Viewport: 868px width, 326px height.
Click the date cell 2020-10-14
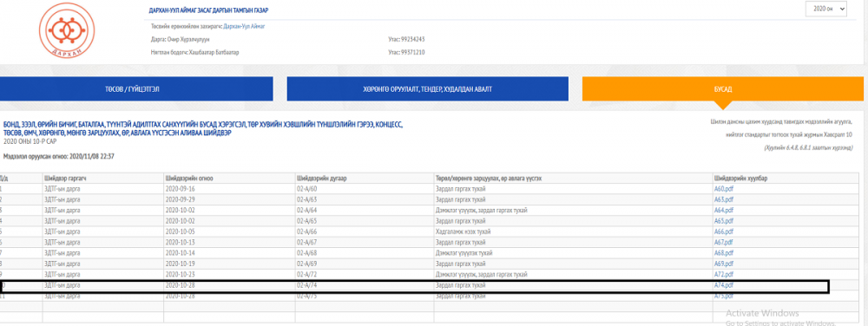point(180,253)
